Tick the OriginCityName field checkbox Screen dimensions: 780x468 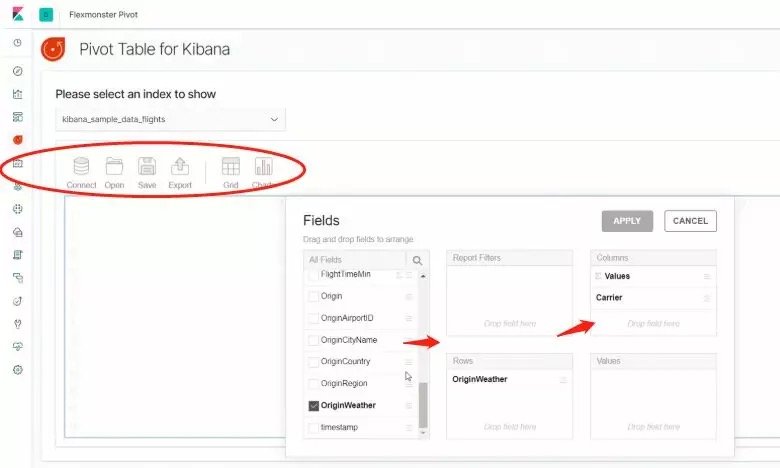coord(314,340)
